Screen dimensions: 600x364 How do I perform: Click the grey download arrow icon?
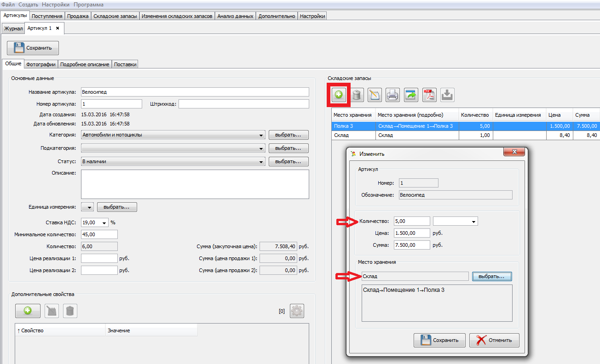pyautogui.click(x=447, y=95)
